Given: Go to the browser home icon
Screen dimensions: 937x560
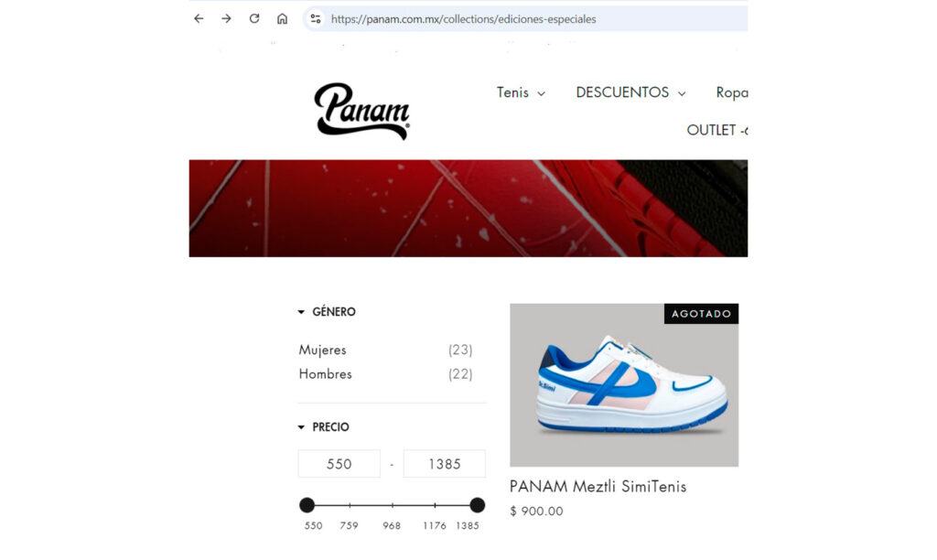Looking at the screenshot, I should click(282, 18).
